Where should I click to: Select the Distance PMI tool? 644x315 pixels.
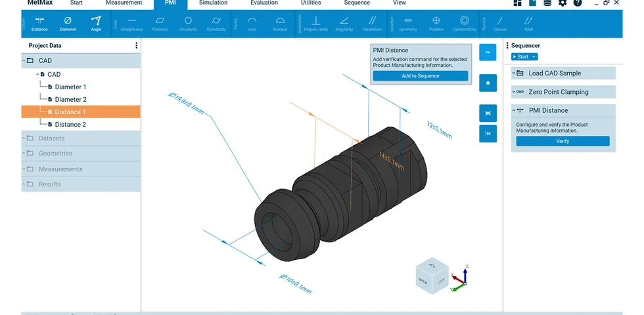pos(39,24)
